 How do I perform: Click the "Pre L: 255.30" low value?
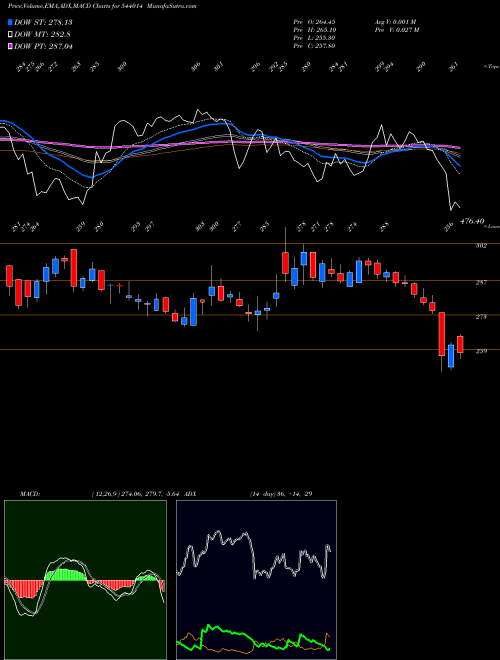coord(314,37)
